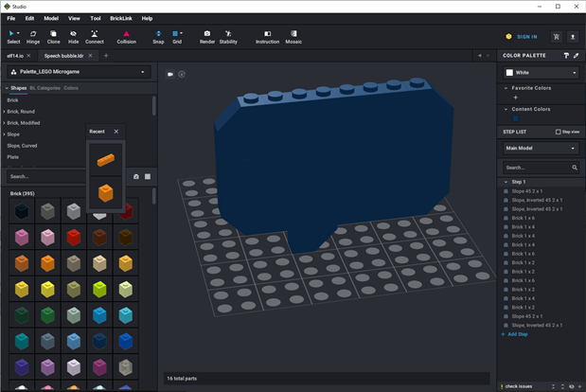Click Add Step in step list

pos(518,334)
